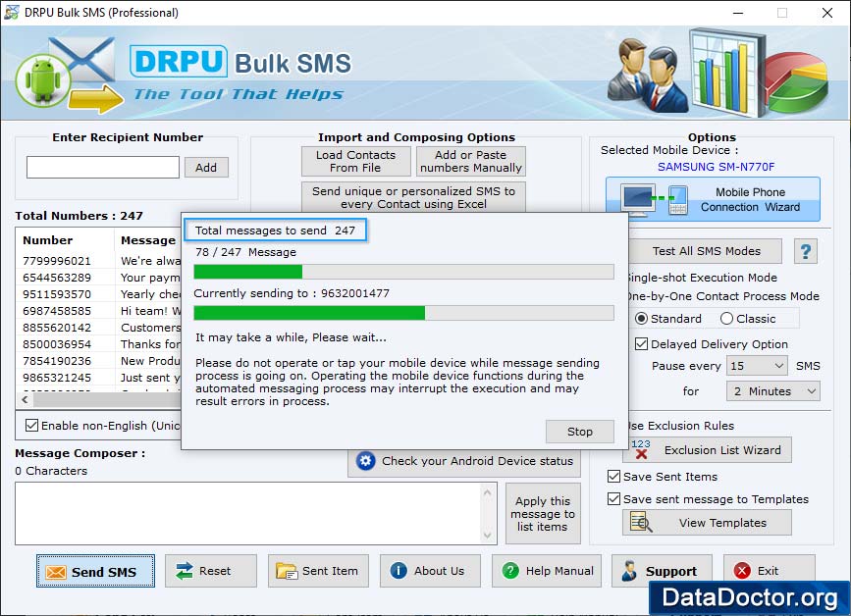Click the message composer down scroll arrow
851x616 pixels.
point(488,536)
